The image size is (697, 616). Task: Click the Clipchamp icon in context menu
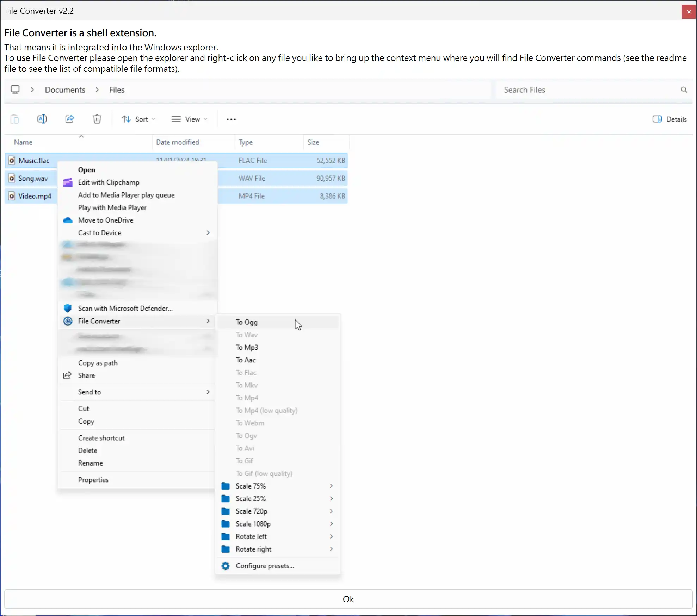point(68,182)
